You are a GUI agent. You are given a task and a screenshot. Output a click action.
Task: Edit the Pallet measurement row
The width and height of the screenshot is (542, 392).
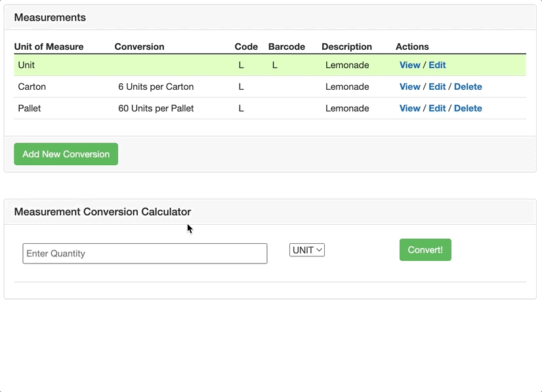click(437, 108)
